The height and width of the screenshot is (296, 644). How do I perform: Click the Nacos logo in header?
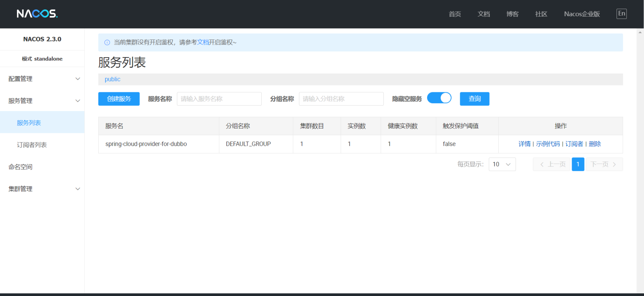37,14
